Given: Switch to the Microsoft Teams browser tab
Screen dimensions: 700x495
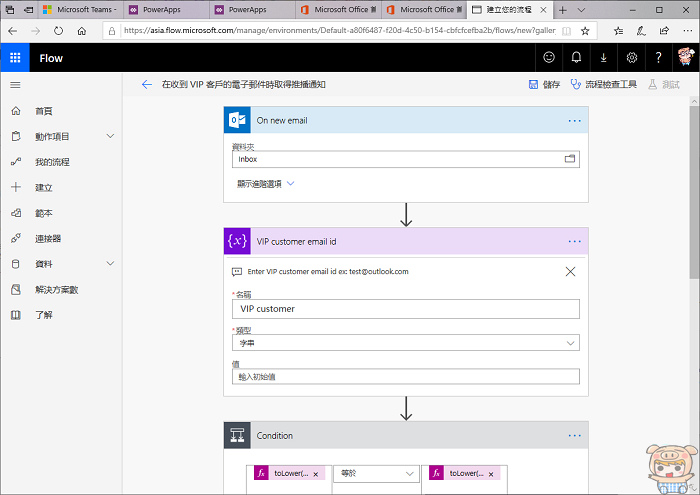Looking at the screenshot, I should tap(79, 9).
